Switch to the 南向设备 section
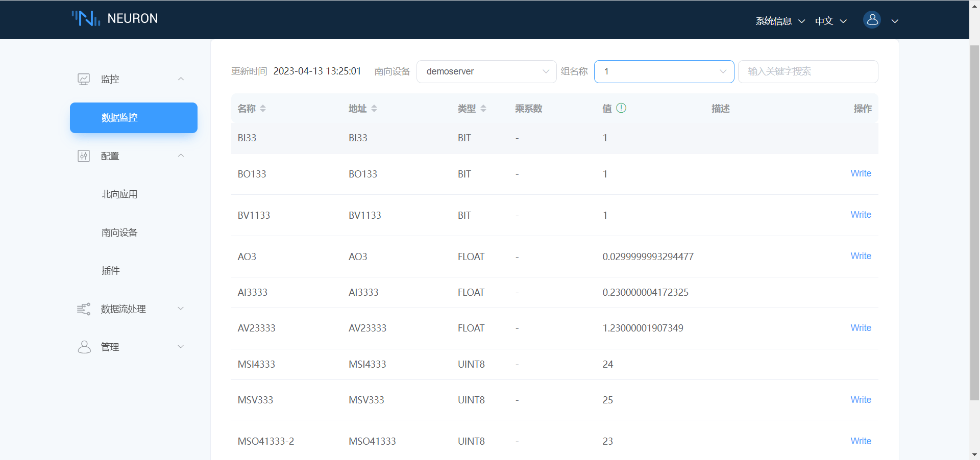This screenshot has height=460, width=980. coord(119,232)
